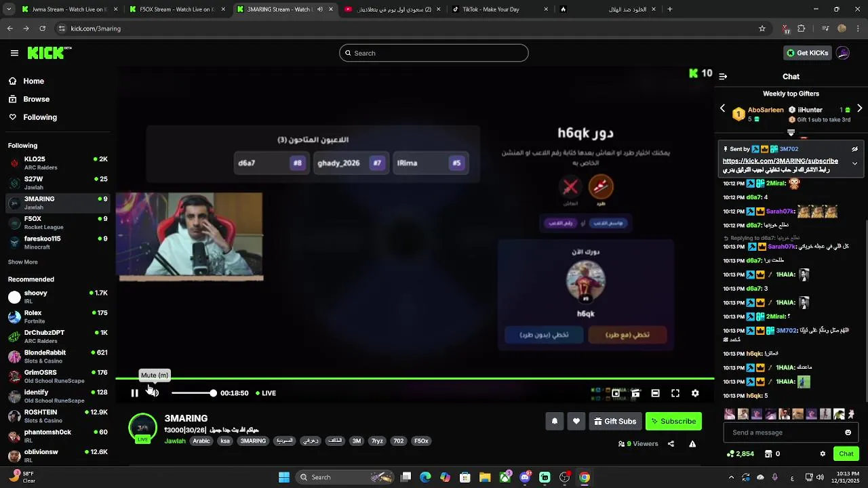Open the chat shop icon
This screenshot has height=488, width=868.
point(768,453)
